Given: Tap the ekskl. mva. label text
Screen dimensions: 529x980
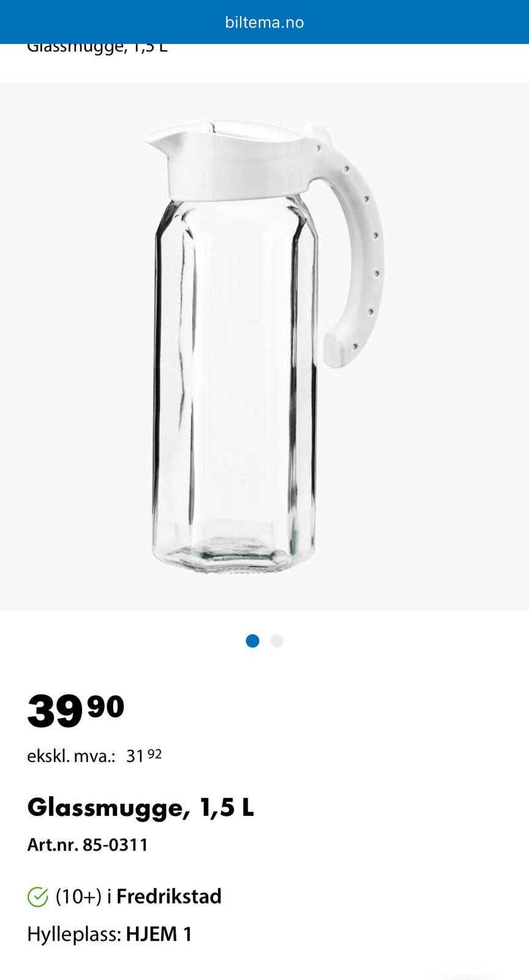Looking at the screenshot, I should 71,756.
